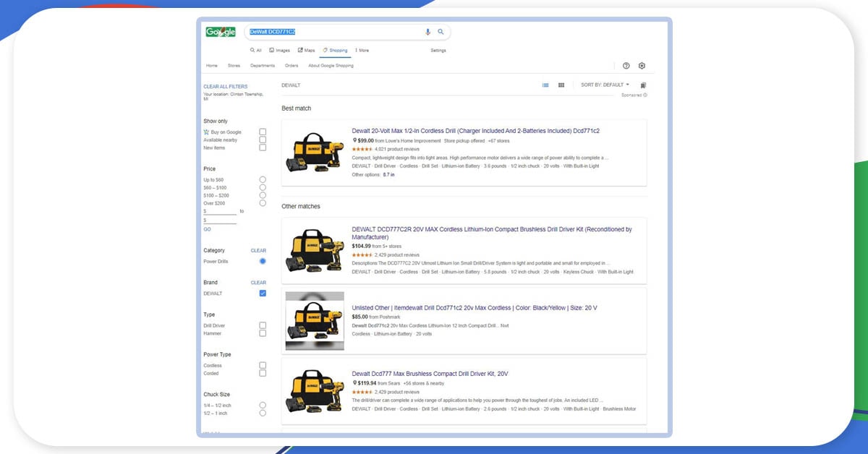Go to Shopping Home
This screenshot has width=868, height=454.
[x=212, y=66]
